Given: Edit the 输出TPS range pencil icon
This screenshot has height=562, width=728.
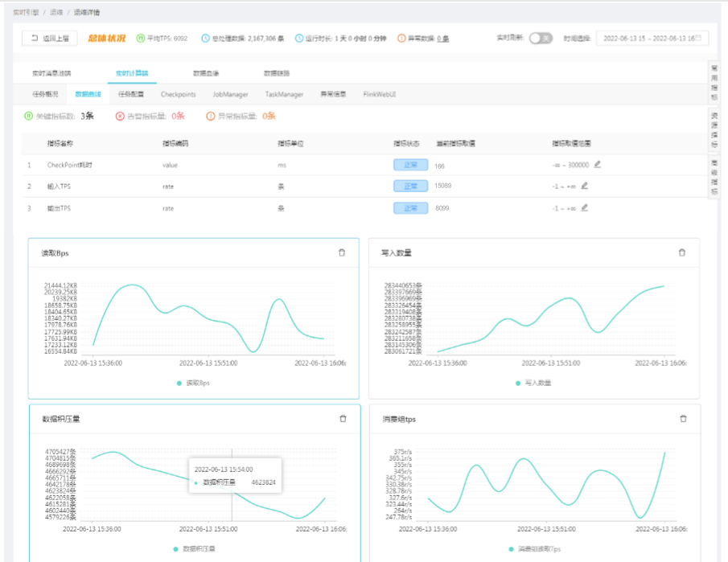Looking at the screenshot, I should pos(585,207).
